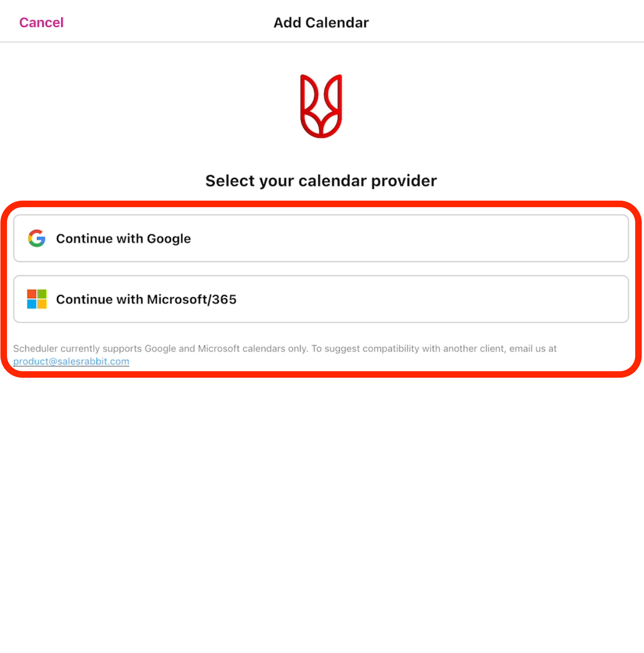The image size is (644, 653).
Task: Tap the "Continue with Google" label text
Action: pos(124,239)
